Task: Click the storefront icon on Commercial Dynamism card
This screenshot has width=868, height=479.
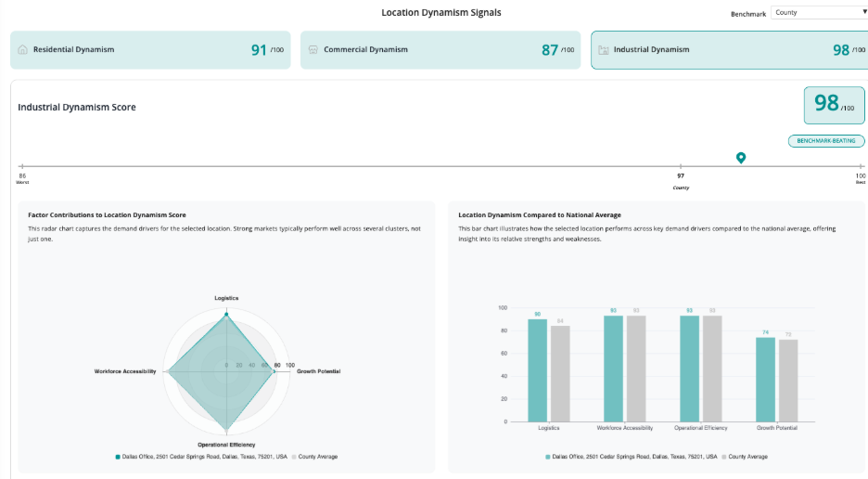Action: coord(313,50)
